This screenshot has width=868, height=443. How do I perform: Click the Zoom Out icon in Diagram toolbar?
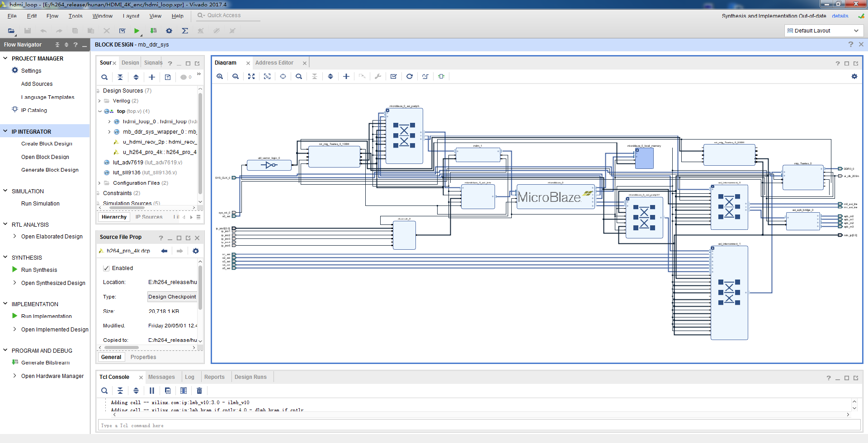point(236,76)
